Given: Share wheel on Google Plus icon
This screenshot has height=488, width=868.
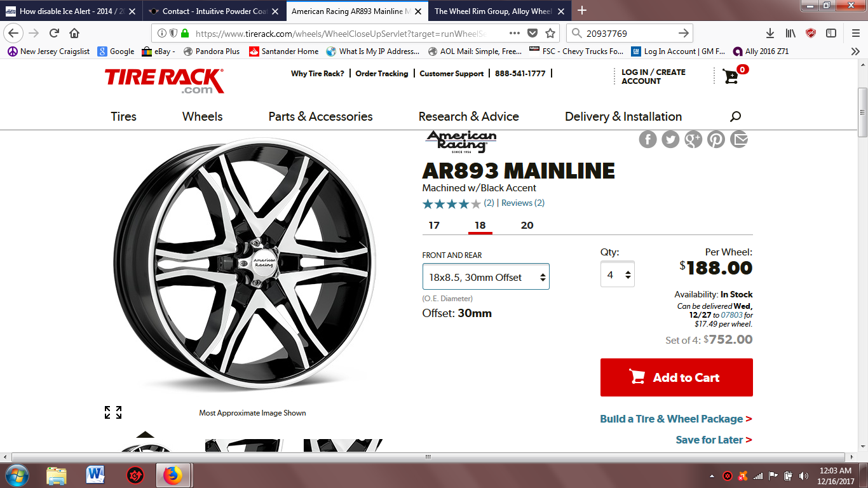Looking at the screenshot, I should [x=693, y=139].
